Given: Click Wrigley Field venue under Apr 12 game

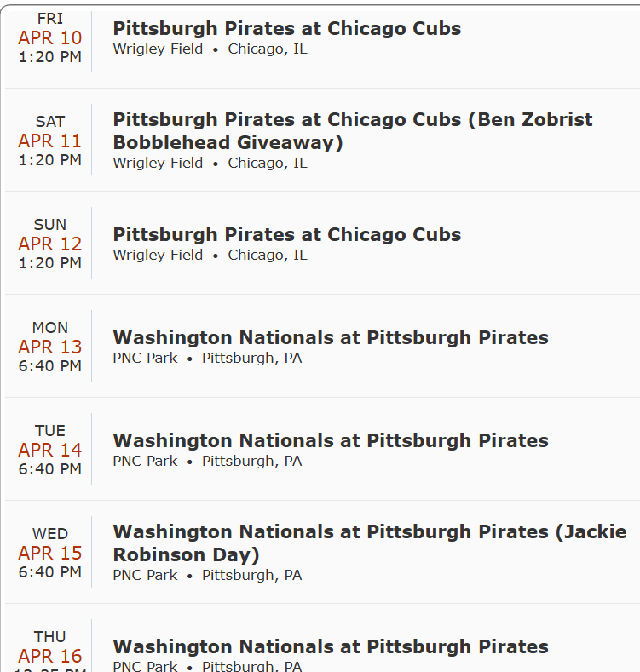Looking at the screenshot, I should pos(158,256).
